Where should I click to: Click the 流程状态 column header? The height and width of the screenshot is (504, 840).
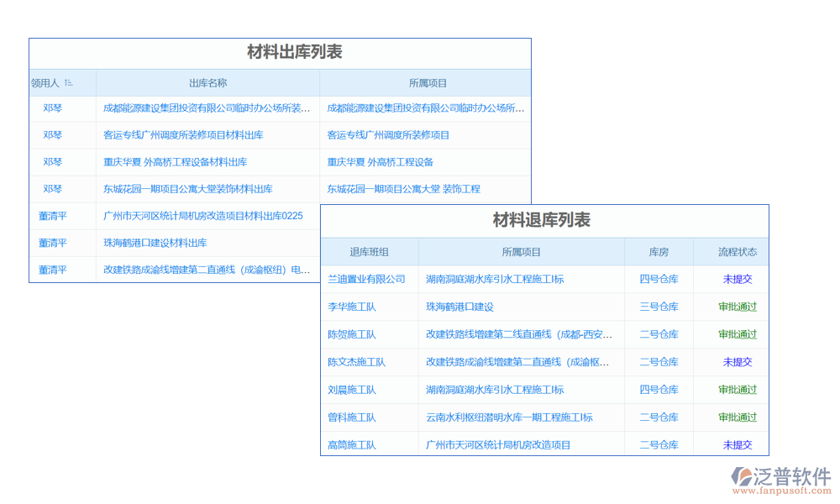737,252
